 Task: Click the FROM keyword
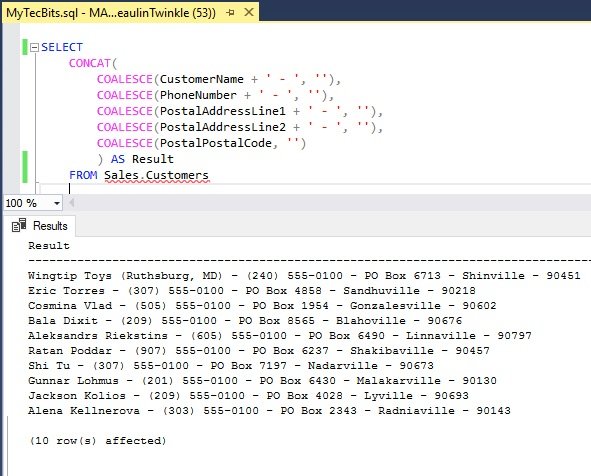point(83,175)
